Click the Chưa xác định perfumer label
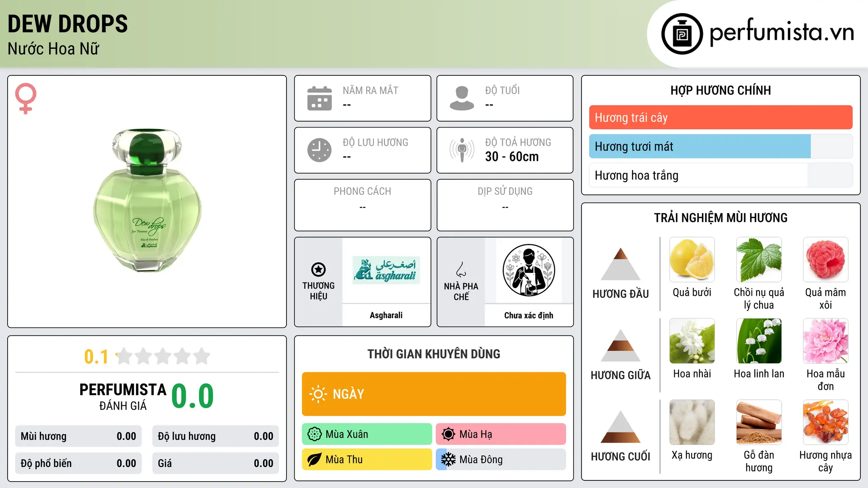 (x=529, y=315)
